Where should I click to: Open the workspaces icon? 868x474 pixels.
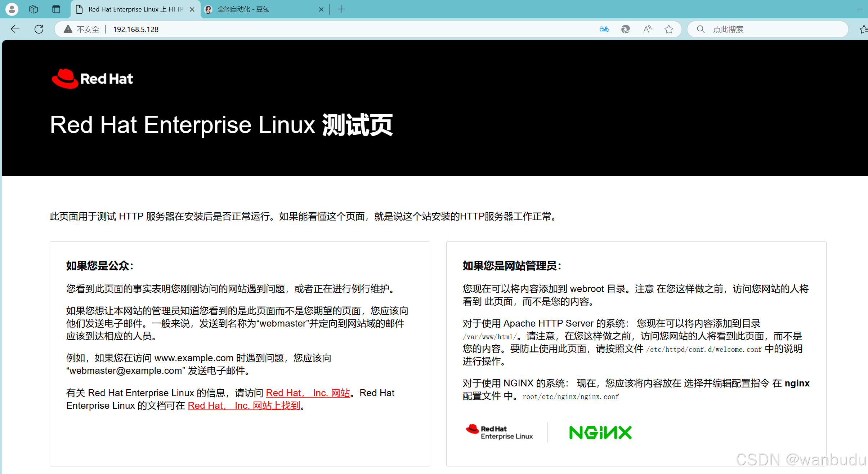pyautogui.click(x=33, y=9)
